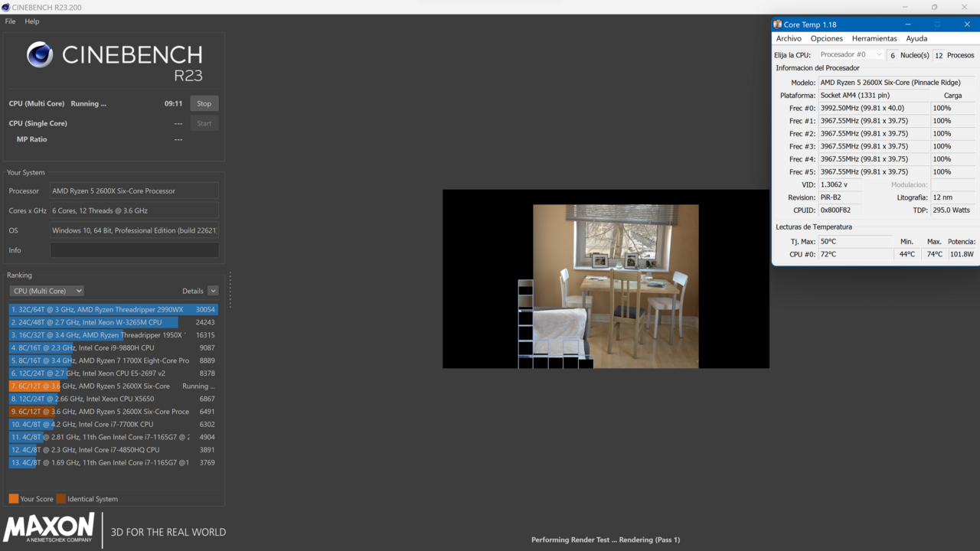
Task: Click the Revision PiR-B2 value
Action: pos(840,197)
